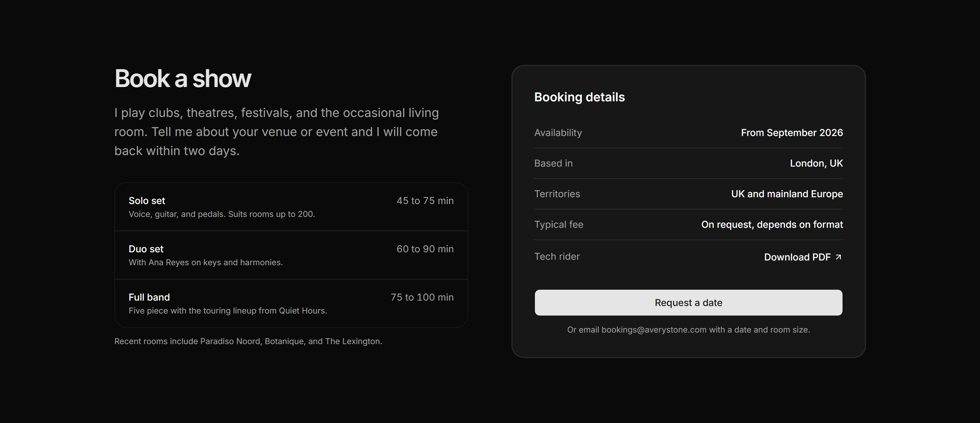Click the Typical fee label

click(558, 225)
